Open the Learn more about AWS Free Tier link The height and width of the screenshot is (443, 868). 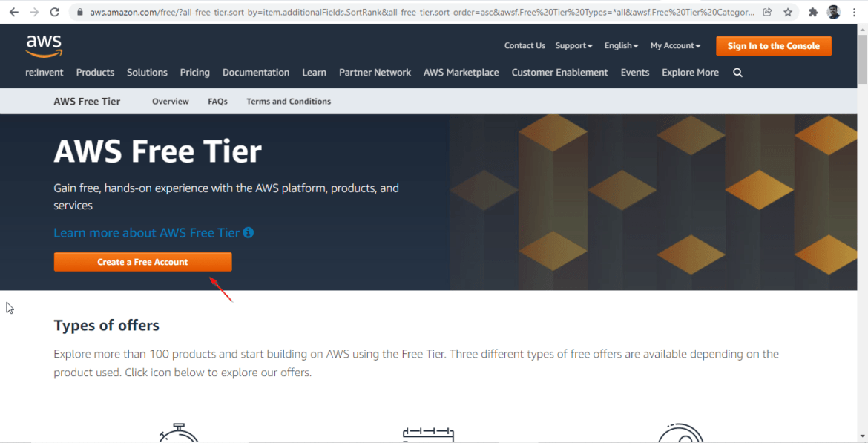click(x=145, y=232)
